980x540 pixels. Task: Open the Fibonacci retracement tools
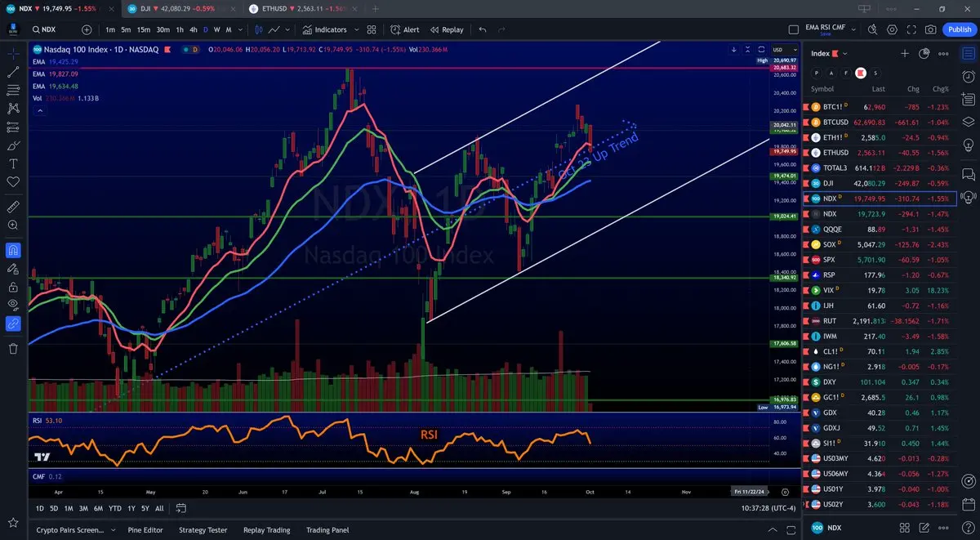tap(13, 90)
